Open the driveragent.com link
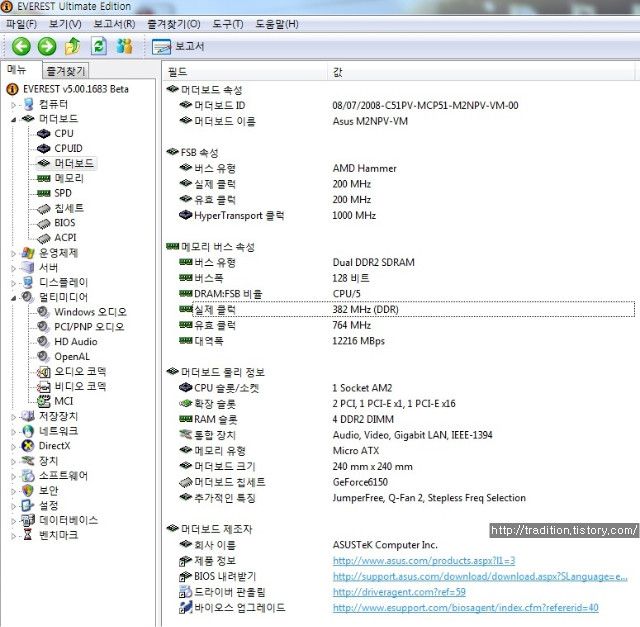This screenshot has height=627, width=640. pos(399,592)
